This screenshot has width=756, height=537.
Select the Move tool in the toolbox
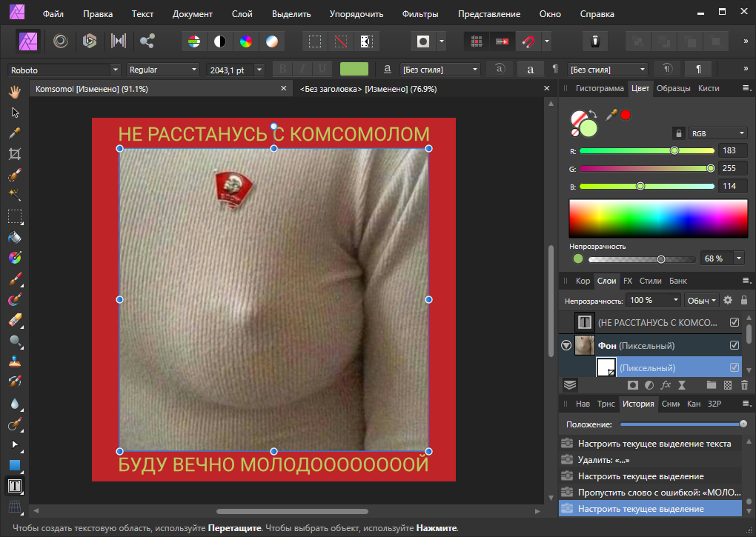(15, 113)
